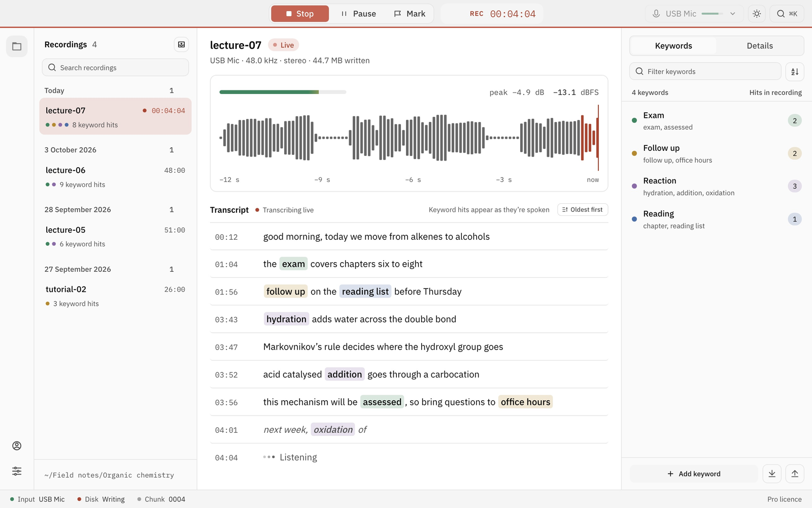812x508 pixels.
Task: Open the USB Mic input dropdown
Action: [x=694, y=14]
